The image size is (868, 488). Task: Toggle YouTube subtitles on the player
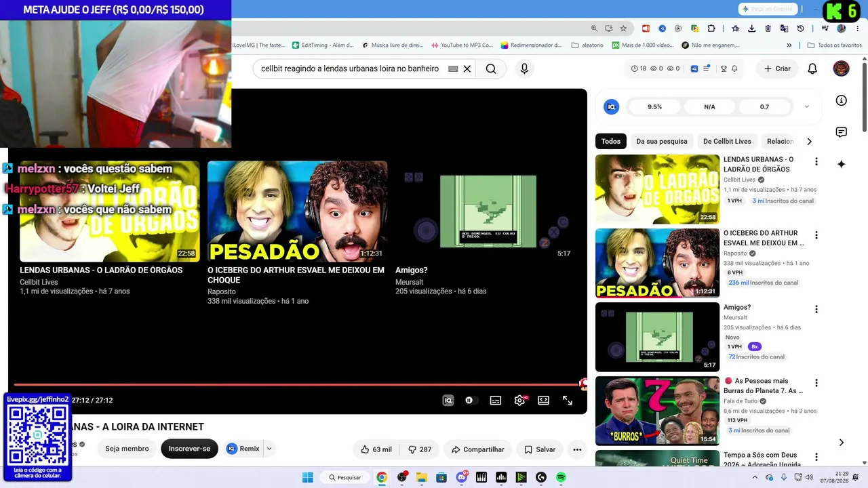click(496, 401)
